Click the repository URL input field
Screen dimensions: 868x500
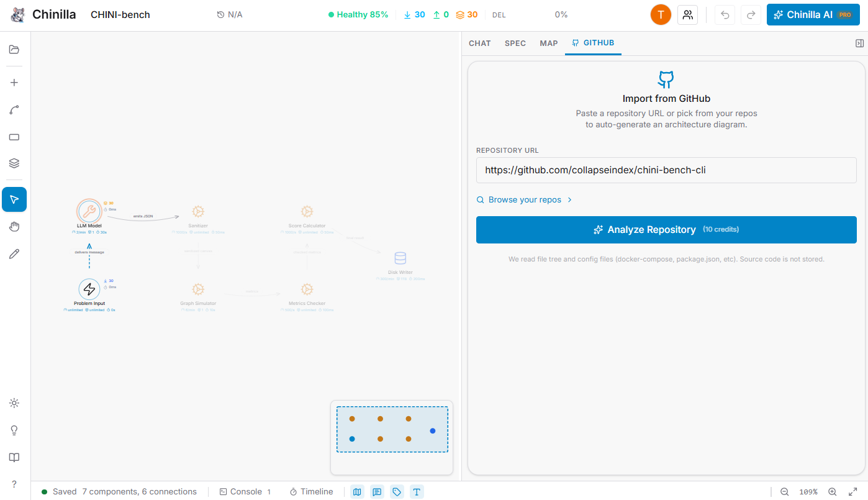point(666,170)
